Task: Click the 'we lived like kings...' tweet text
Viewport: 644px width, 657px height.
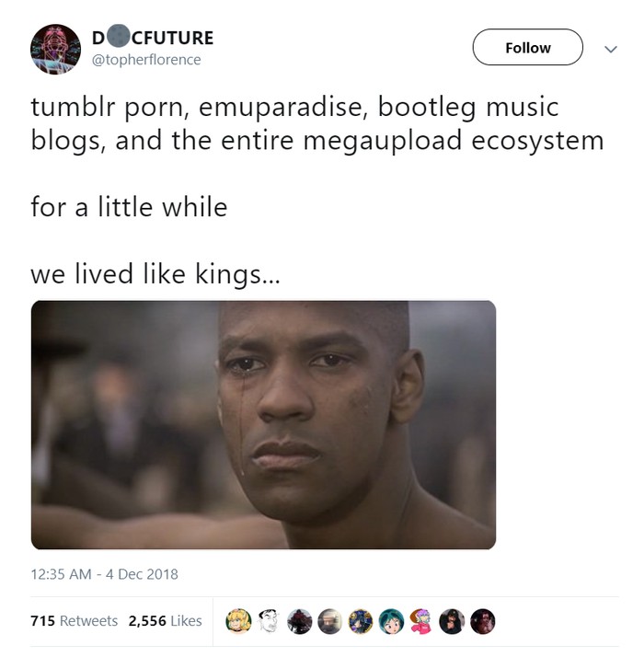Action: click(x=155, y=274)
